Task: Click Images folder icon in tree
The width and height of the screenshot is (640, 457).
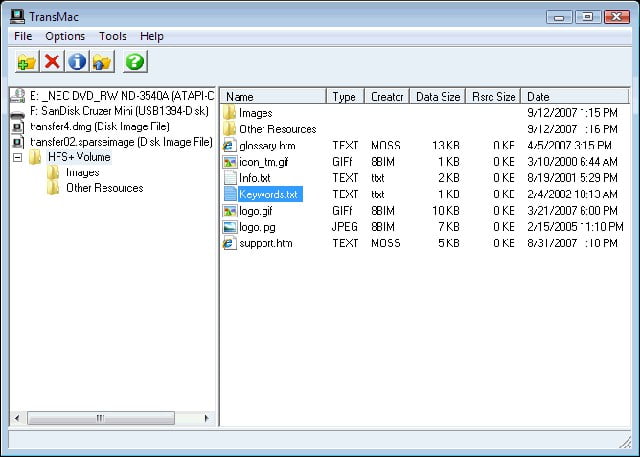Action: click(53, 173)
